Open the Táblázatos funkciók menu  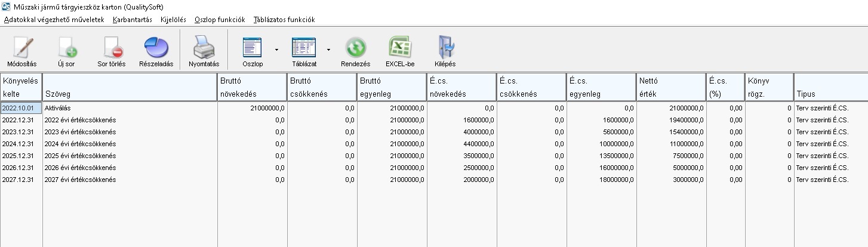click(x=284, y=20)
